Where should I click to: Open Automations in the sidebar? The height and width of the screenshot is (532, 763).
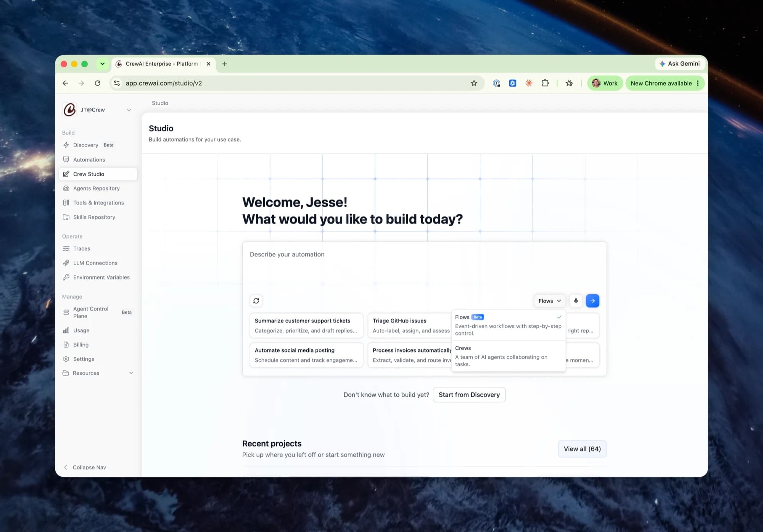pos(98,160)
